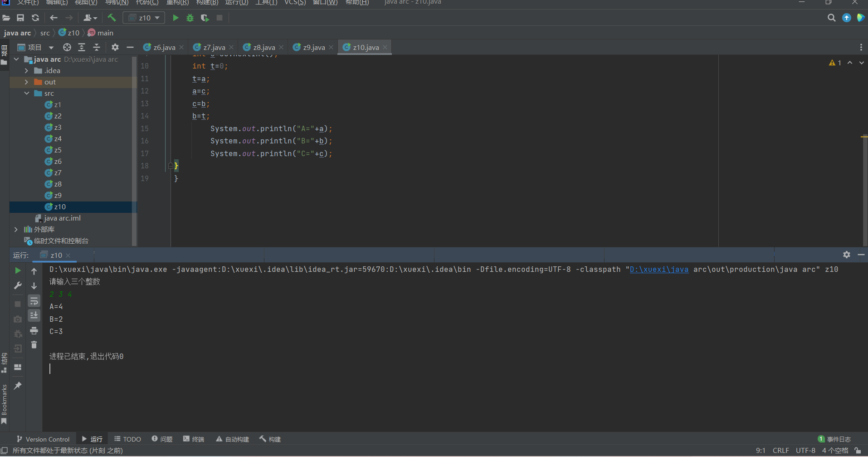Collapse the java arc project root
The image size is (868, 457).
click(16, 59)
